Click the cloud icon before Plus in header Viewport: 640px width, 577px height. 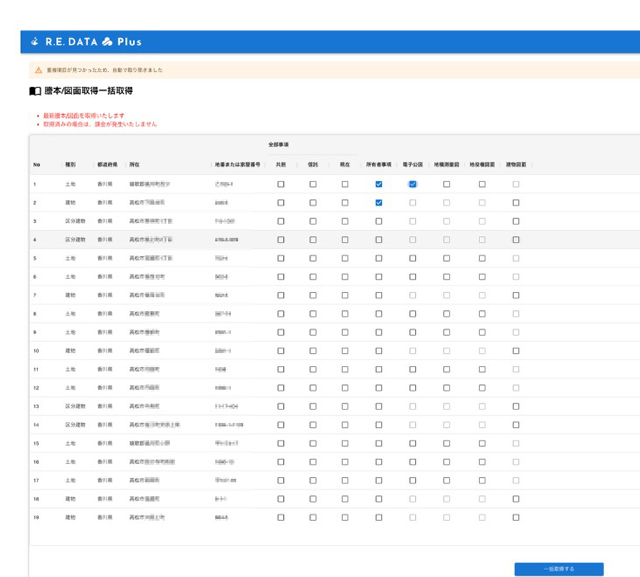(x=107, y=42)
